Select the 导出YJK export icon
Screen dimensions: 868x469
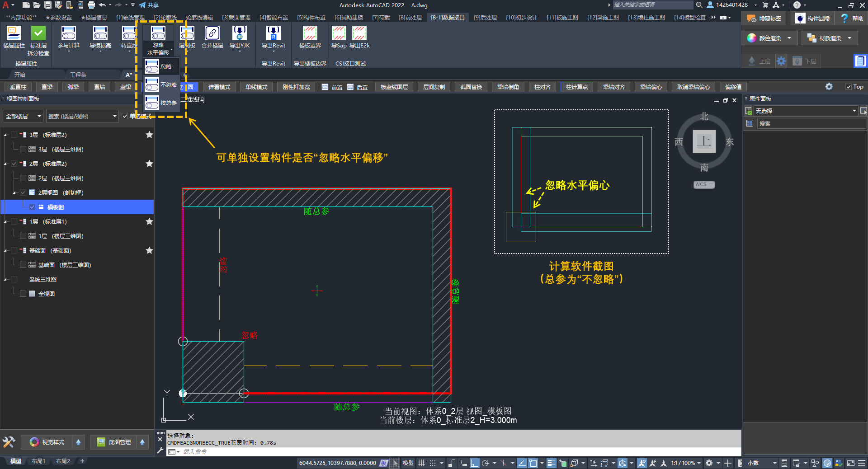pos(239,33)
